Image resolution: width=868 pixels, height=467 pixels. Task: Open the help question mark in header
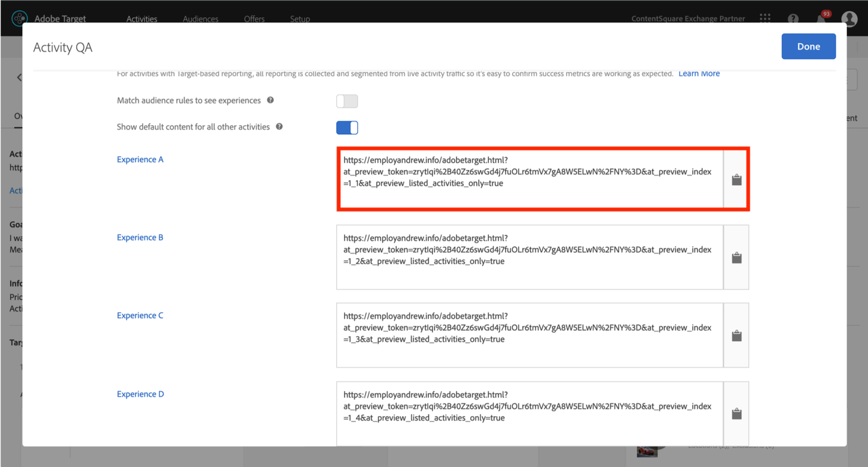click(x=793, y=18)
